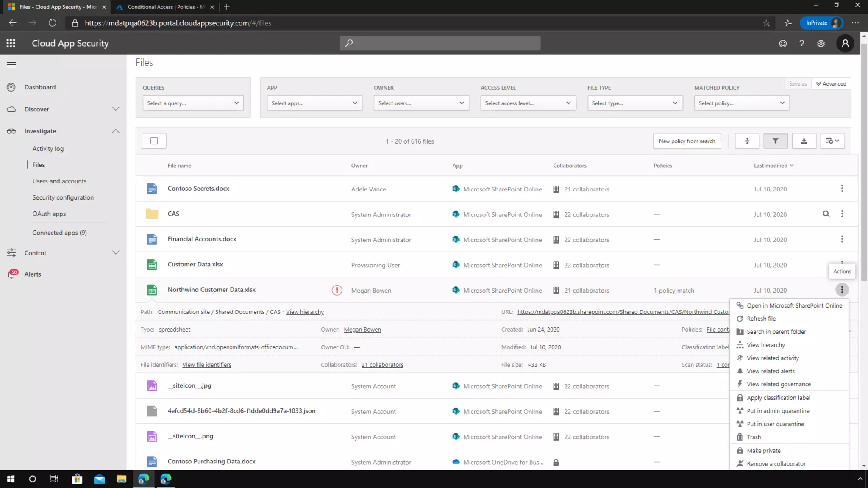Open the app launcher waffle icon

(x=11, y=43)
